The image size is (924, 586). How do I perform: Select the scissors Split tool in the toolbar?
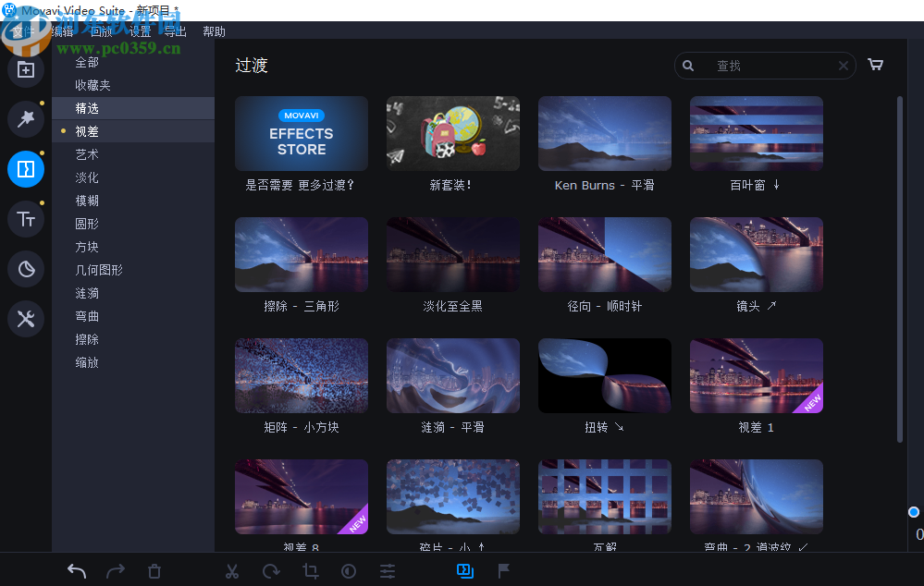click(232, 570)
